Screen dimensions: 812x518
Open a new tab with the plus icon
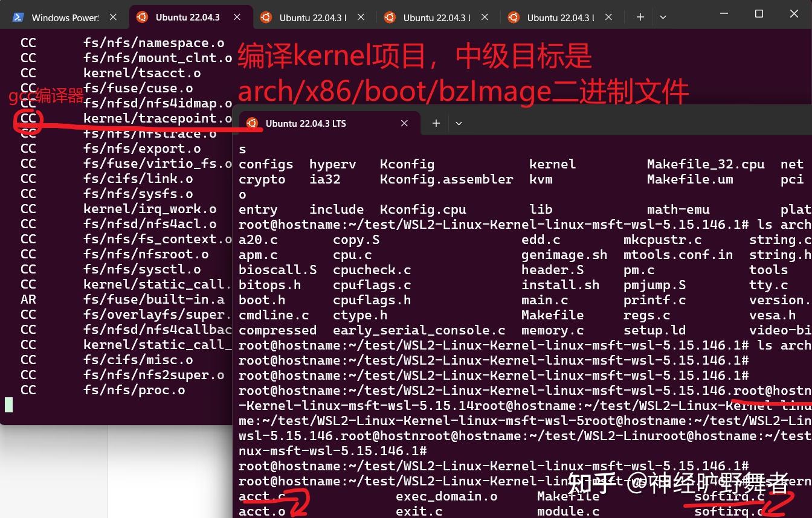click(639, 17)
